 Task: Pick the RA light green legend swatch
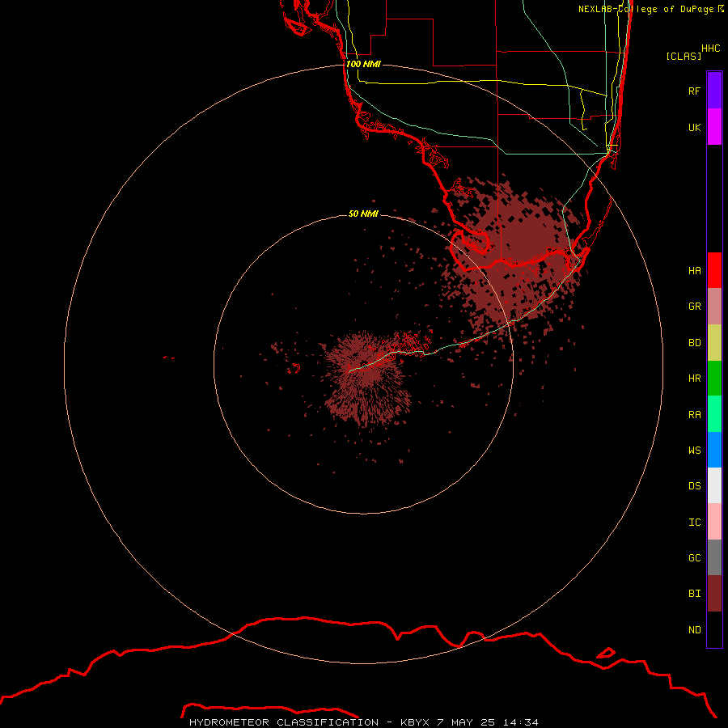[714, 414]
